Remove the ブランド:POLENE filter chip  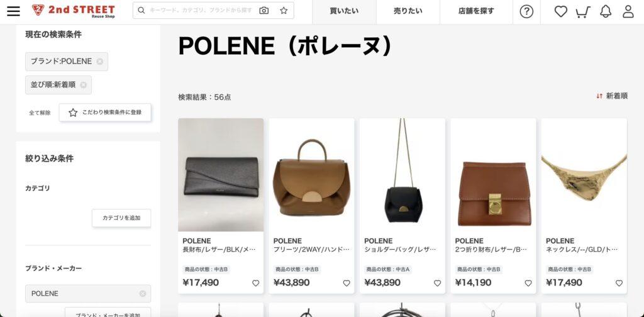point(100,62)
